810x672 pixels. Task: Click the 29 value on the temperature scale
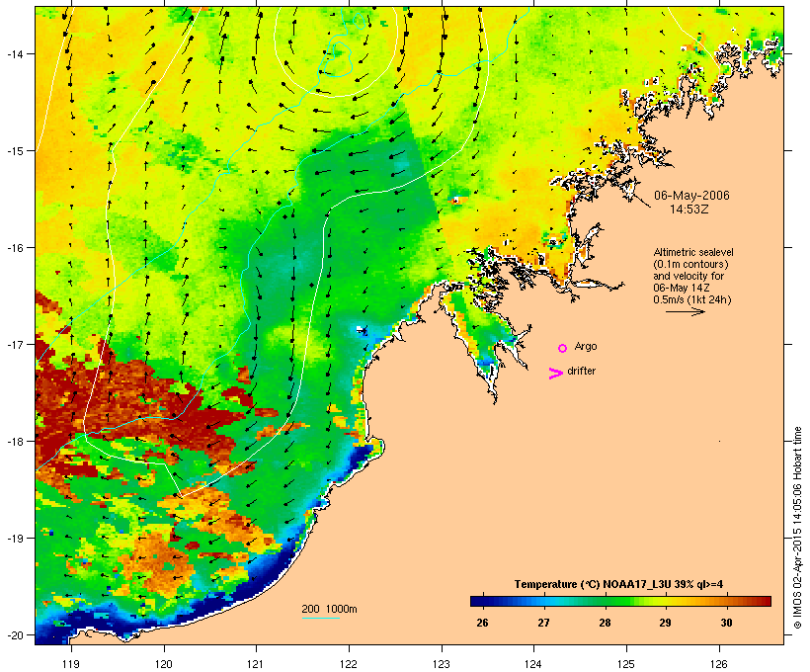(x=665, y=623)
